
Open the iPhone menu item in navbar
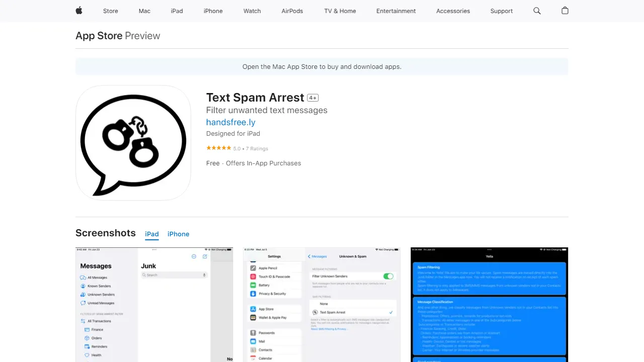(213, 11)
